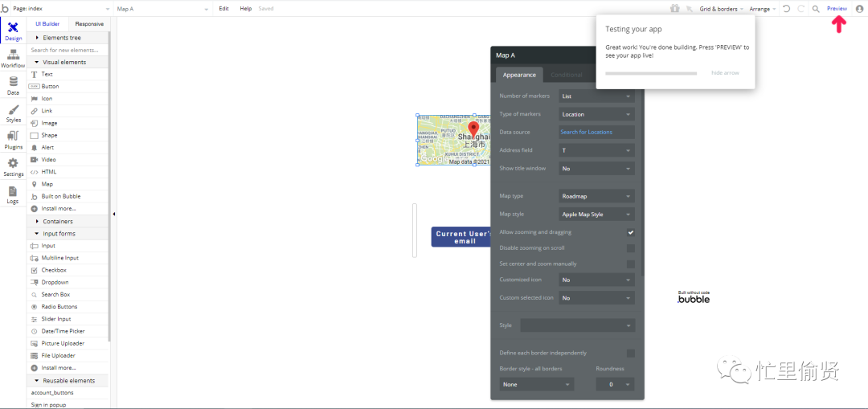Open the Border style dropdown
The image size is (868, 409).
536,384
